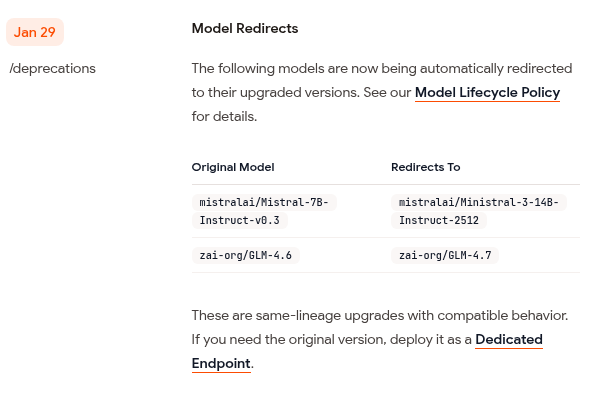
Task: Click the word 'Endpoint' in the link
Action: point(221,363)
